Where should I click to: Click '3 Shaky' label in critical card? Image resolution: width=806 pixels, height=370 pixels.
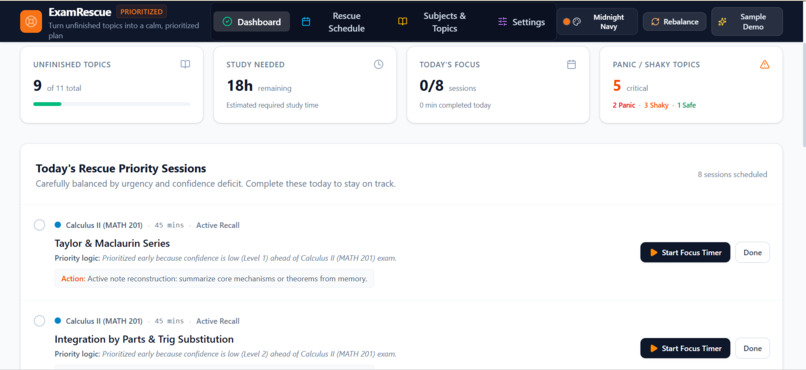(656, 105)
